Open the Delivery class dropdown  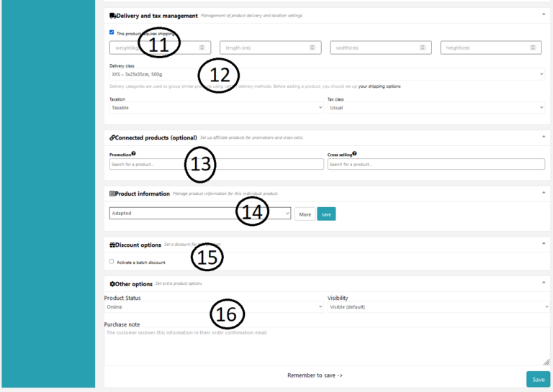pos(327,74)
